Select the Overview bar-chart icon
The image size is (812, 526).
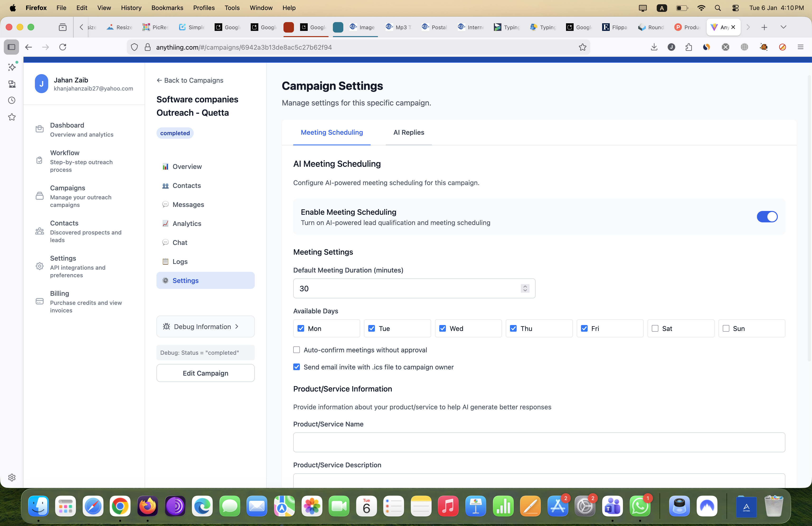166,167
